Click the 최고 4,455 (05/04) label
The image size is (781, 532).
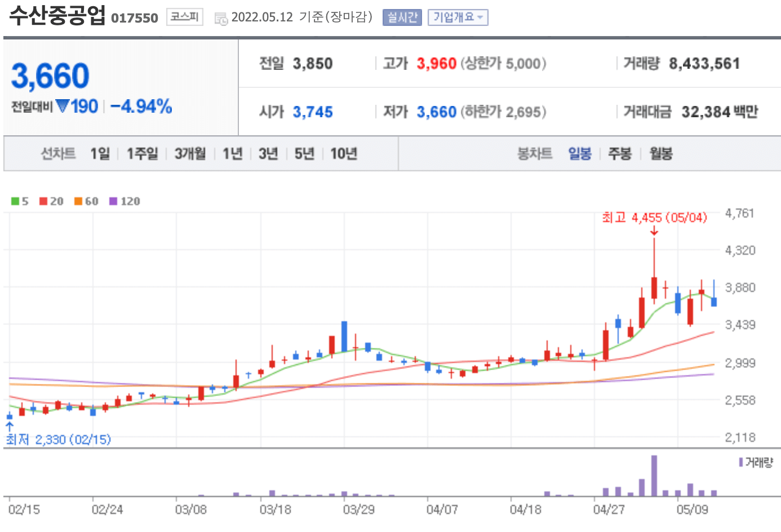654,217
